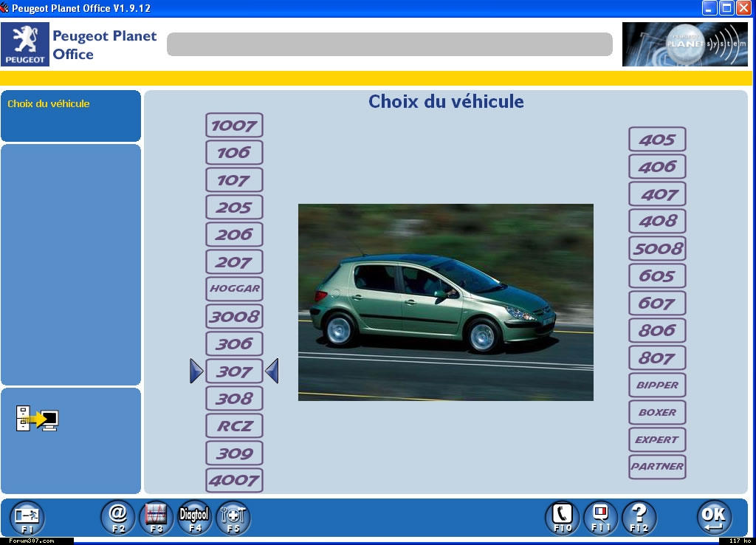This screenshot has width=756, height=545.
Task: Choose the BOXER van
Action: (x=657, y=412)
